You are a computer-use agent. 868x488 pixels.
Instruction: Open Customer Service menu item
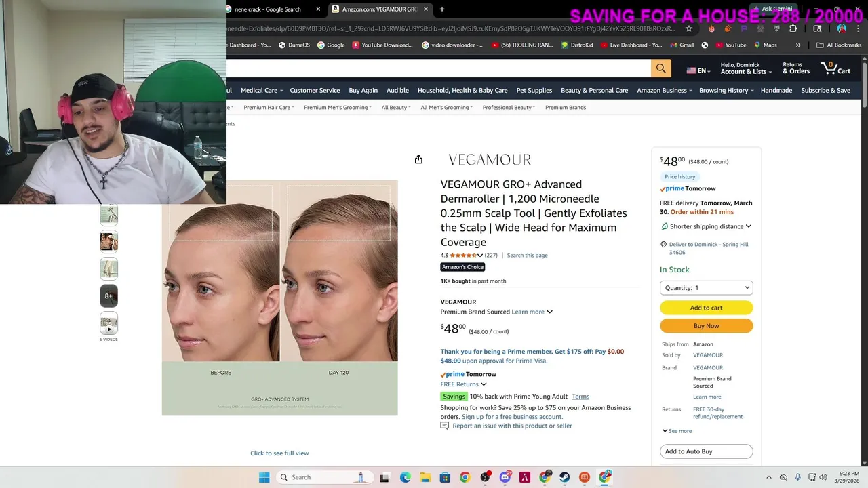[315, 90]
